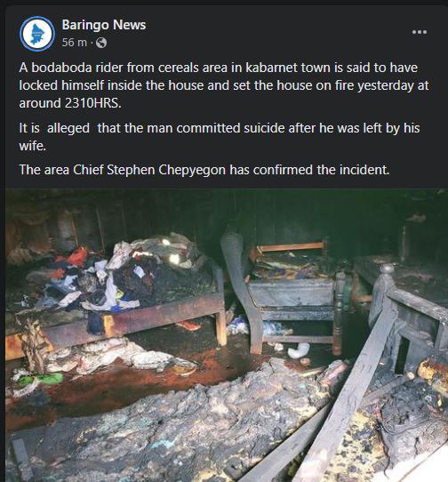Click the blue map logo inside the avatar
Viewport: 448px width, 482px height.
(x=36, y=34)
